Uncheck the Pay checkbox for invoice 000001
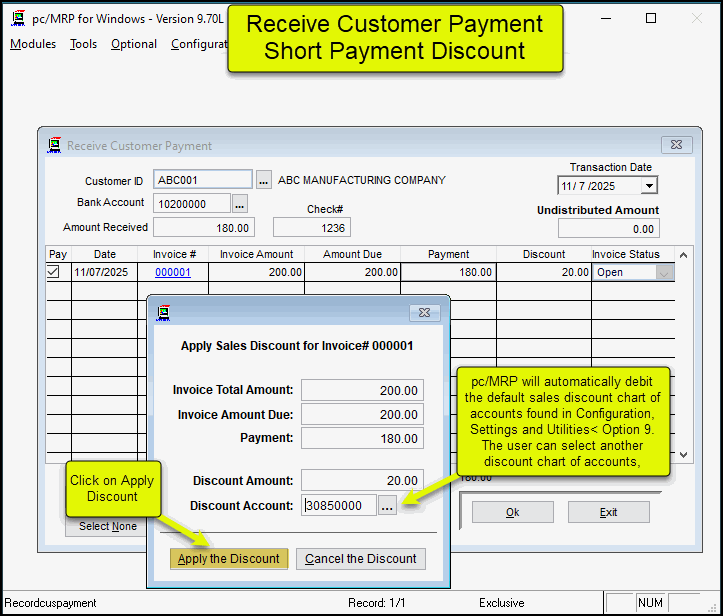Screen dimensions: 723x616 coord(54,272)
